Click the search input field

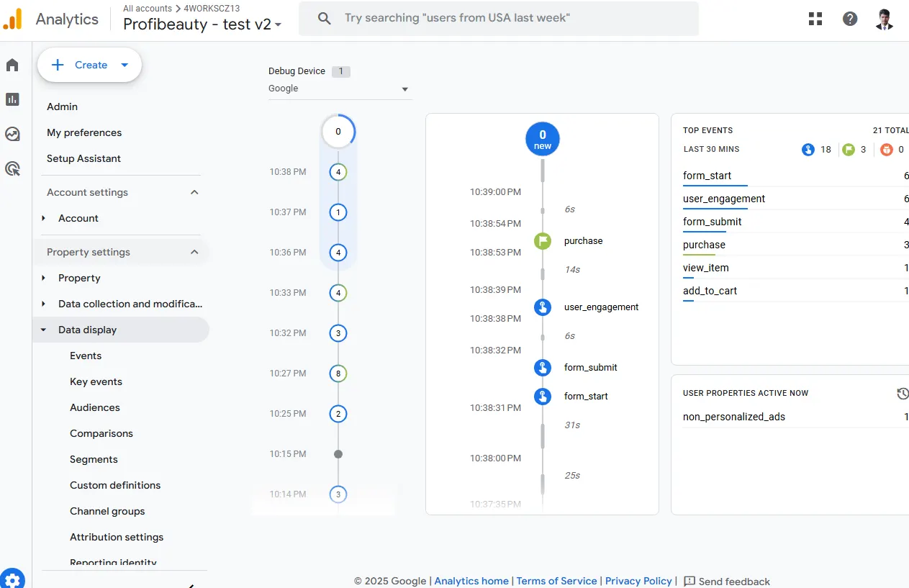click(x=498, y=18)
